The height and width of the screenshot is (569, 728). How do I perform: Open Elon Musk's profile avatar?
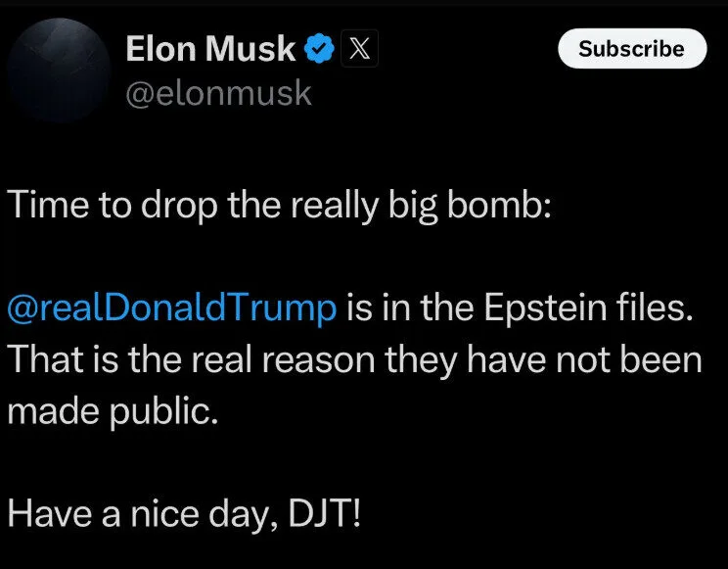click(x=59, y=70)
